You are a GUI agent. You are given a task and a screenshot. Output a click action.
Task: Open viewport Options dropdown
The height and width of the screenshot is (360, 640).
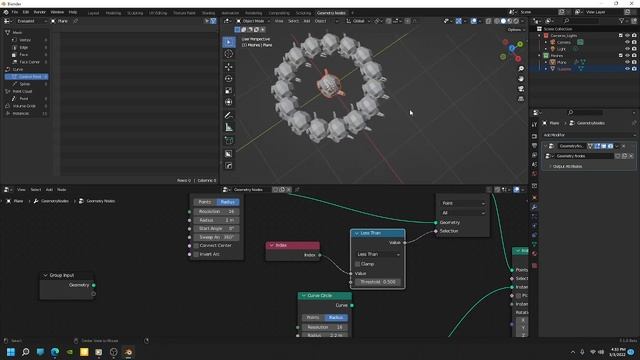click(x=516, y=30)
